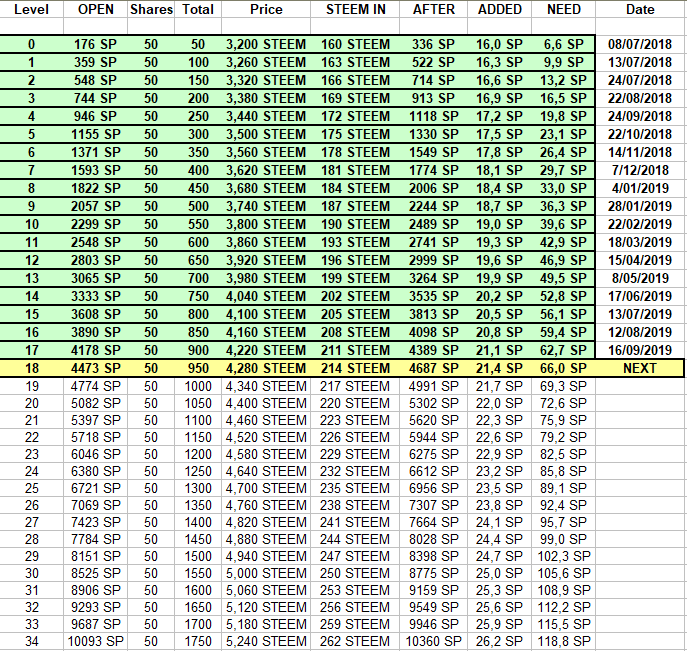
Task: Select price cell 5,000 STEEM
Action: pyautogui.click(x=266, y=573)
